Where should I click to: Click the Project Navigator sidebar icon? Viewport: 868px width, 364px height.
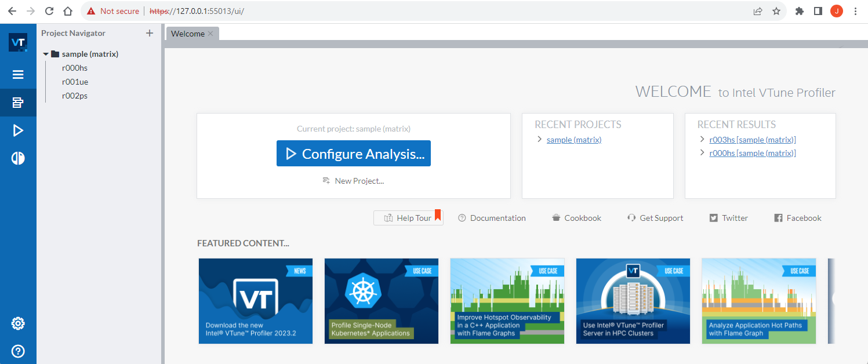18,103
